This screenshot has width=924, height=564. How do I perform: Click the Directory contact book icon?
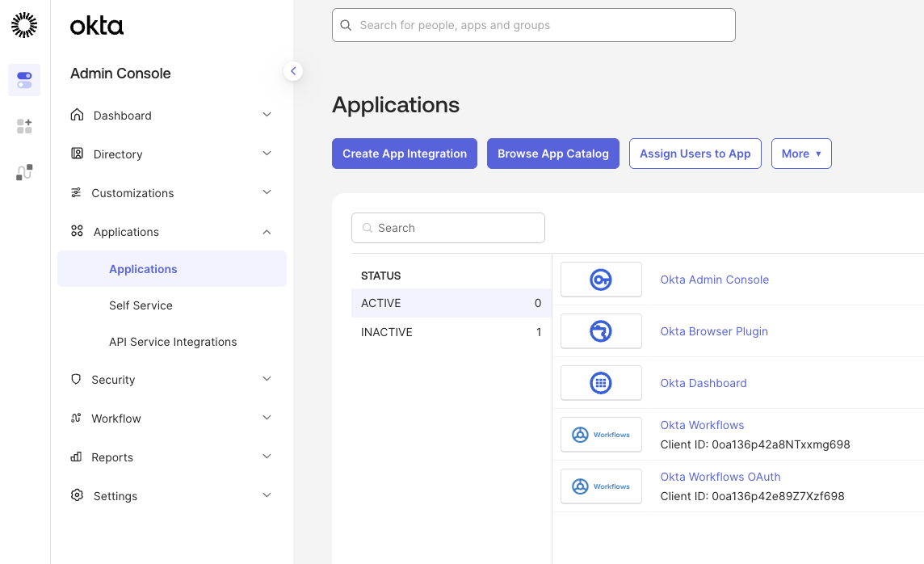78,154
